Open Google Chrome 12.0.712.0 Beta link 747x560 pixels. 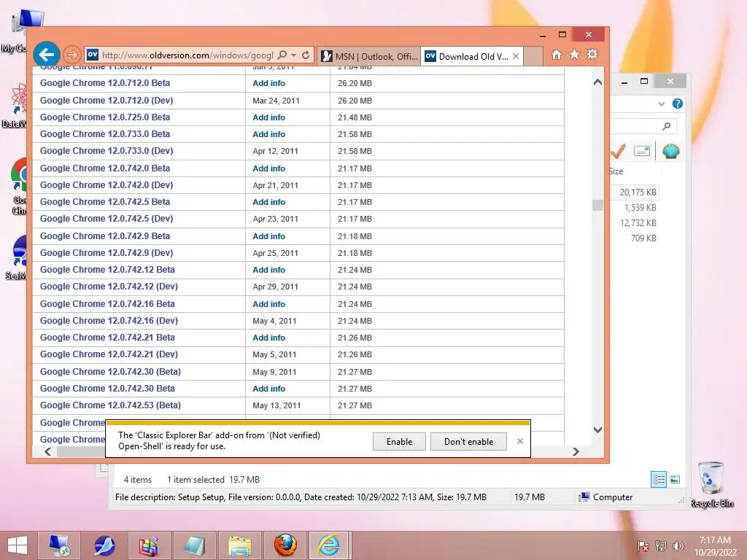click(x=105, y=83)
